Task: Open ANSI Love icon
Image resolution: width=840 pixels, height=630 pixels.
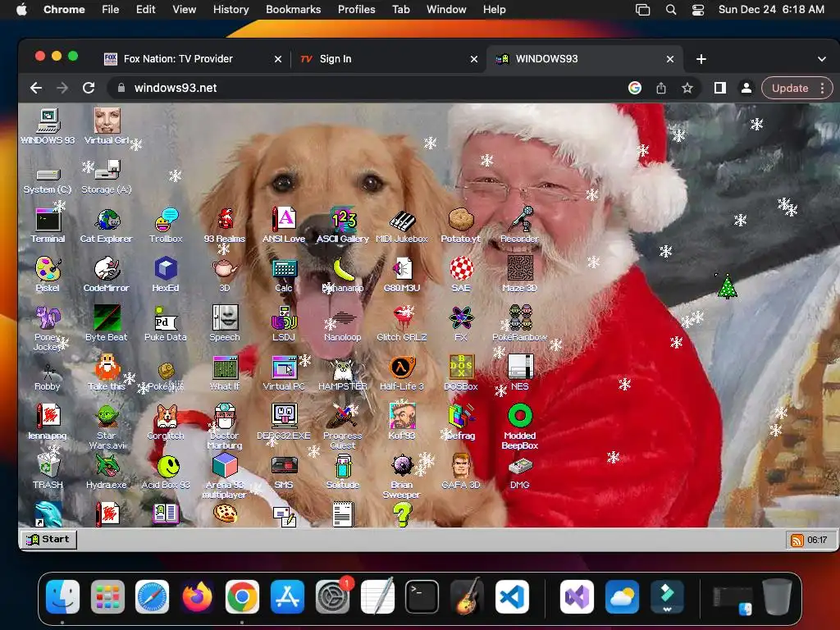Action: pos(283,226)
